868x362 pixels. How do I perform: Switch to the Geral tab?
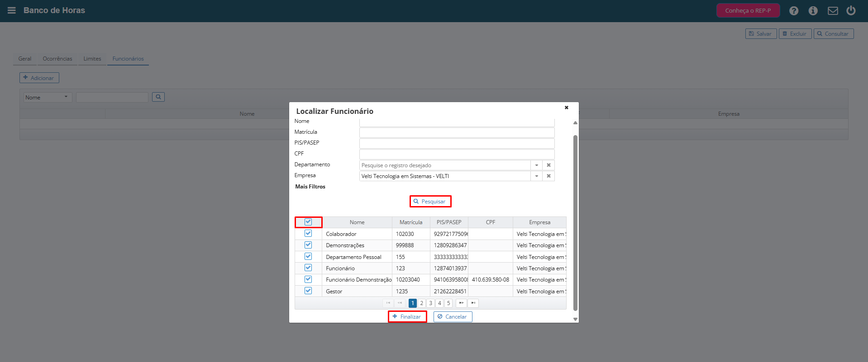[25, 59]
